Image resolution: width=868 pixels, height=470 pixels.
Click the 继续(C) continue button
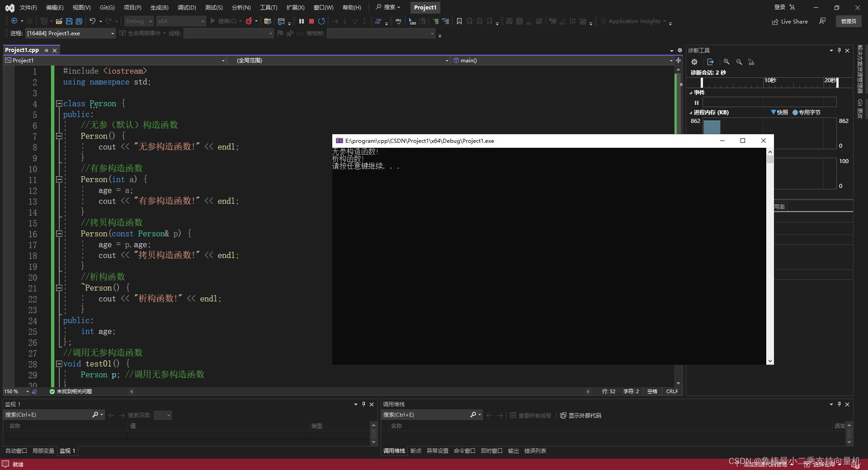tap(223, 21)
